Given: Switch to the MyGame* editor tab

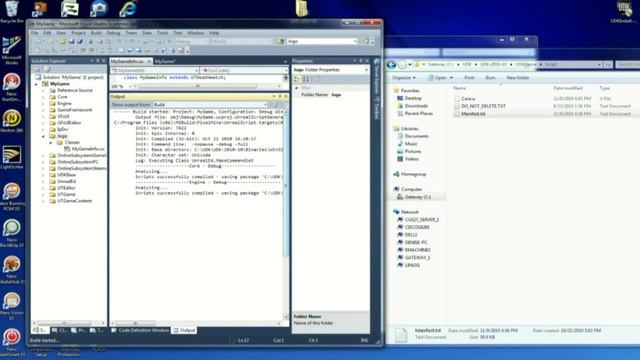Looking at the screenshot, I should (x=165, y=61).
